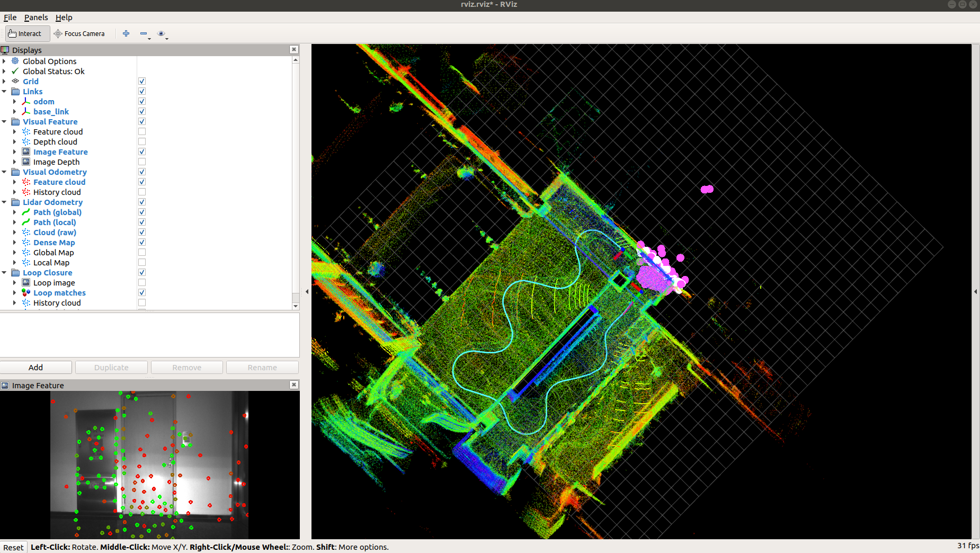This screenshot has width=980, height=553.
Task: Click the Depth cloud point icon
Action: [26, 141]
